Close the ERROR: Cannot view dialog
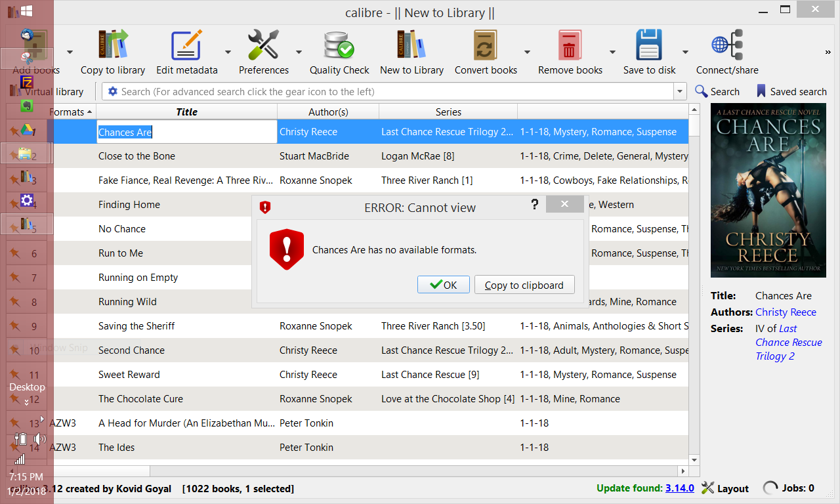This screenshot has width=840, height=504. tap(564, 204)
